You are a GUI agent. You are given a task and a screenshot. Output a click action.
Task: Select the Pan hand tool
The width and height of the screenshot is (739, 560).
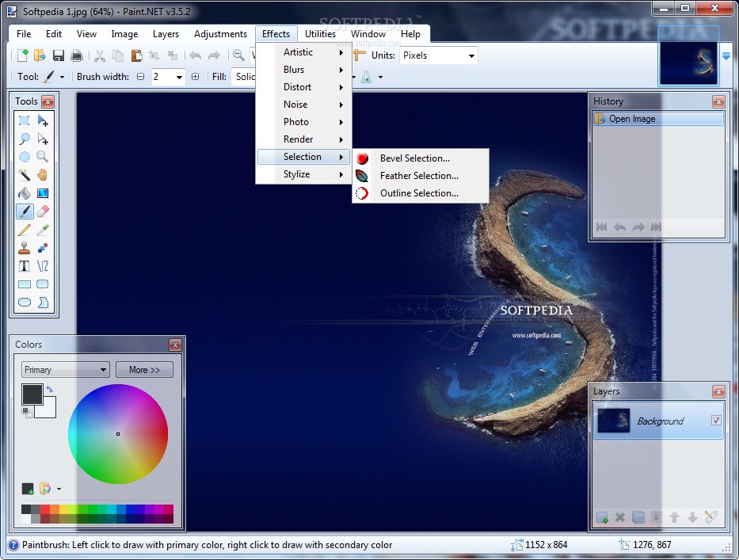click(43, 175)
